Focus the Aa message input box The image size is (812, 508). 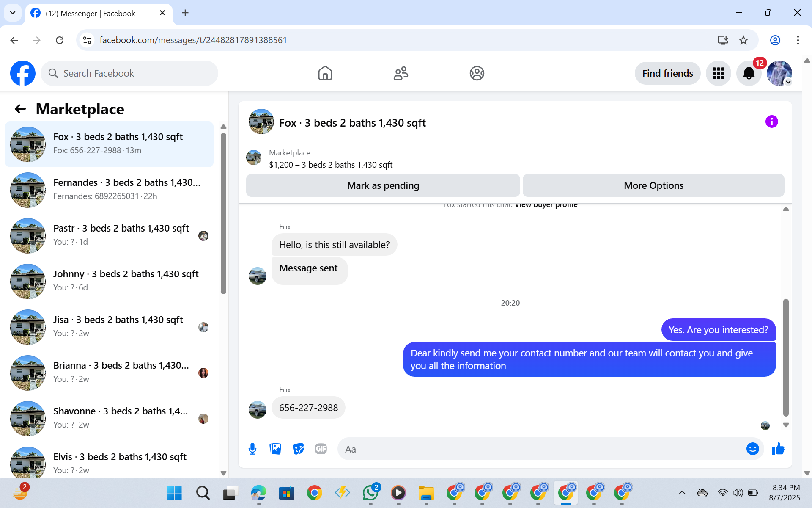click(541, 449)
